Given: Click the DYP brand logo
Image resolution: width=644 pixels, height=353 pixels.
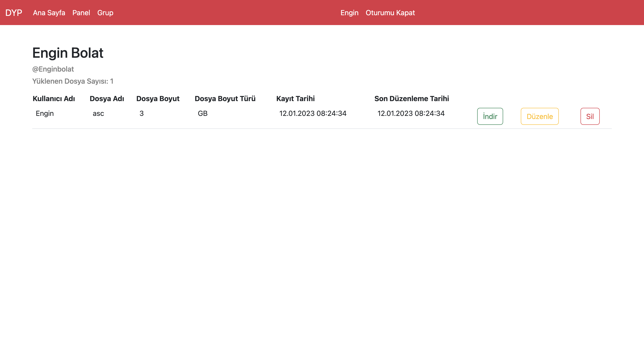Looking at the screenshot, I should [x=14, y=13].
